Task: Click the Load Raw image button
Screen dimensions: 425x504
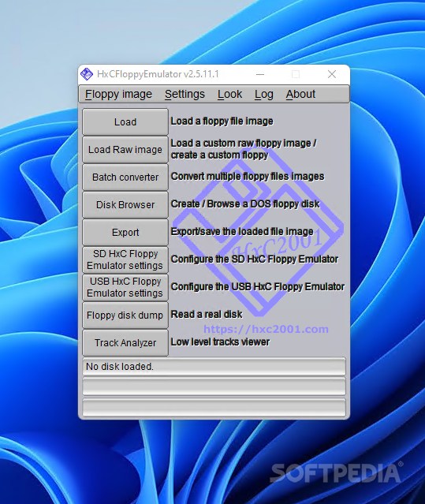Action: 125,149
